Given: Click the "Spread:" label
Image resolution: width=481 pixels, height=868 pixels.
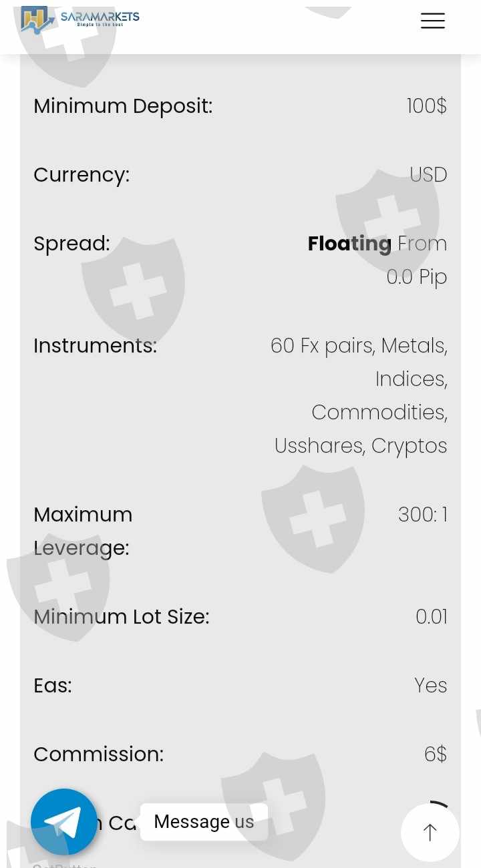Looking at the screenshot, I should (71, 244).
